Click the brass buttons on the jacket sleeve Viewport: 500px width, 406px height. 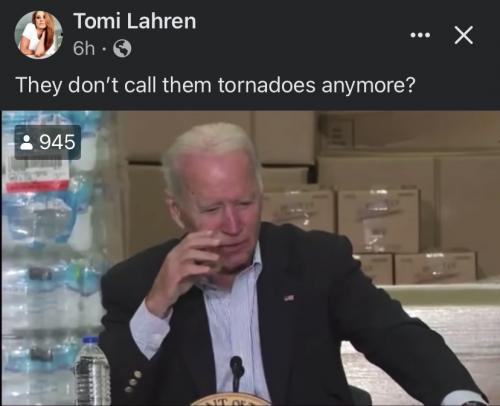point(132,382)
